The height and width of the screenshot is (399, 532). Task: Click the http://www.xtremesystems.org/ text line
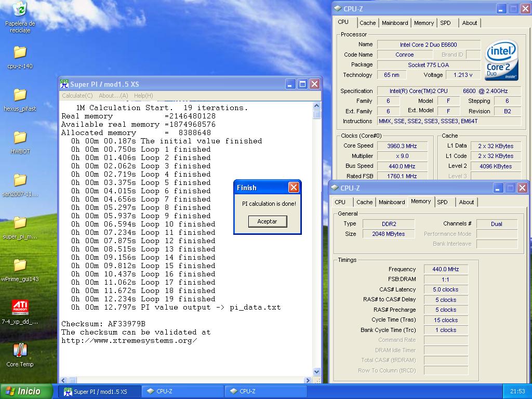(x=129, y=341)
